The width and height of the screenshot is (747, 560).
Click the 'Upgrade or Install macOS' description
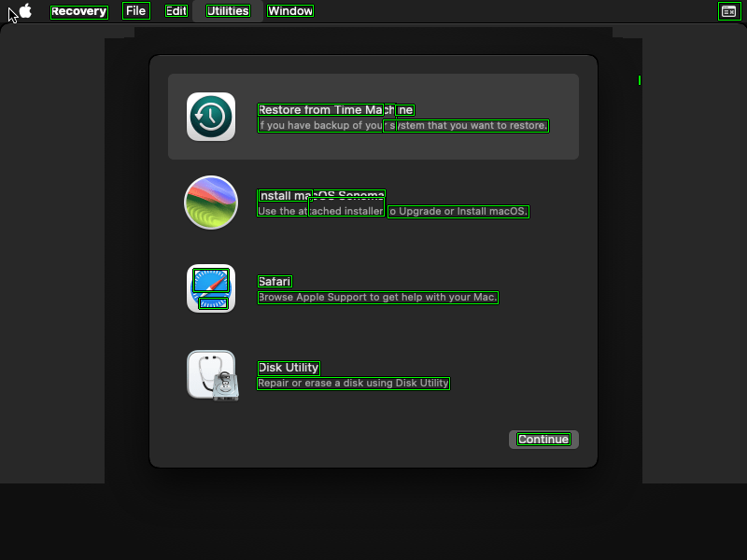458,212
